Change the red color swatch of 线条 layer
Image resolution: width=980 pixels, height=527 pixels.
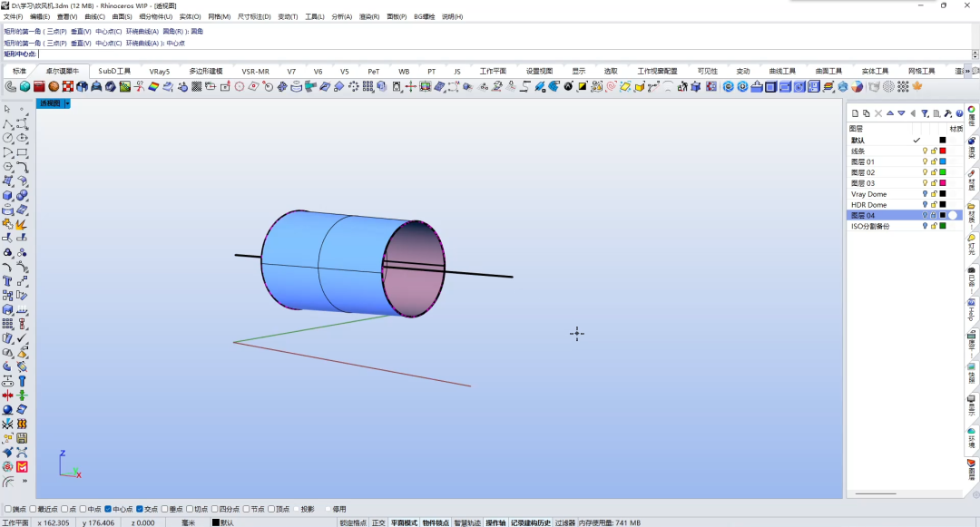943,151
